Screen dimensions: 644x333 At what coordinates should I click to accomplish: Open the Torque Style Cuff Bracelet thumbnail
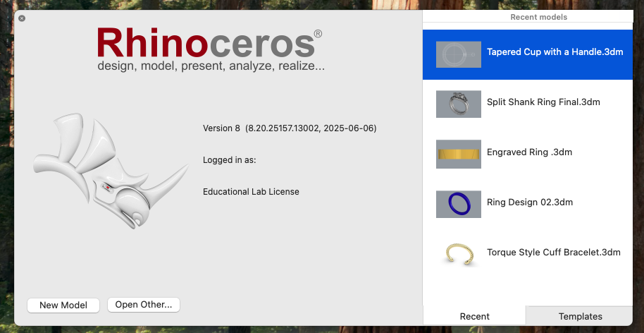tap(459, 254)
